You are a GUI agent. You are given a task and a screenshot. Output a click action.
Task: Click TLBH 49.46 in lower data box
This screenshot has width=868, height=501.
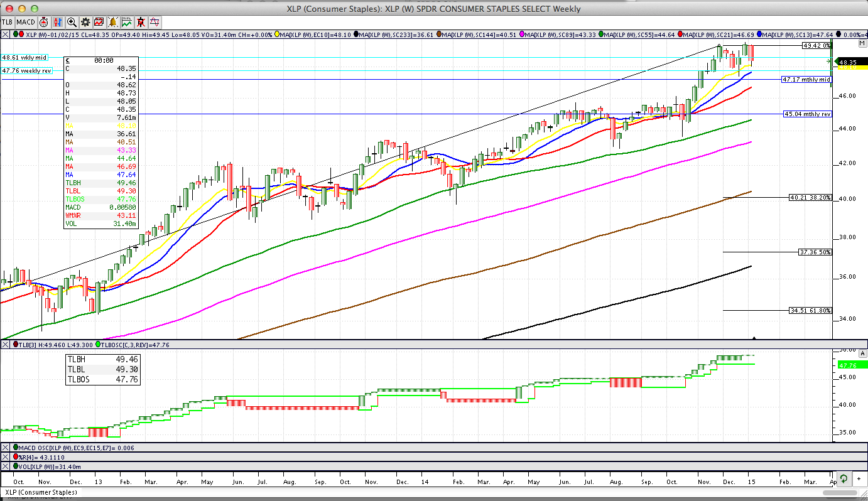tap(102, 359)
